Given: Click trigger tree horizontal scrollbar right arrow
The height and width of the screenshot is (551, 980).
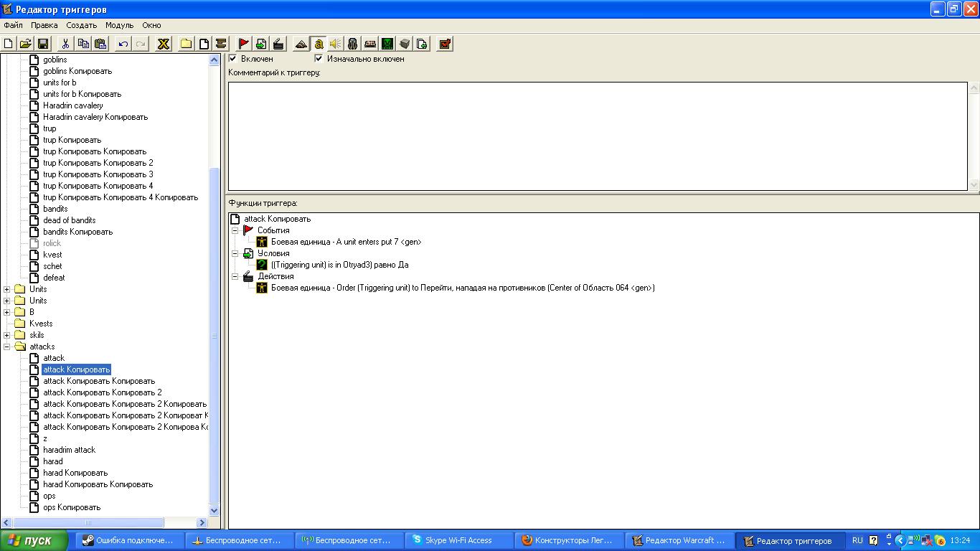Looking at the screenshot, I should point(202,523).
